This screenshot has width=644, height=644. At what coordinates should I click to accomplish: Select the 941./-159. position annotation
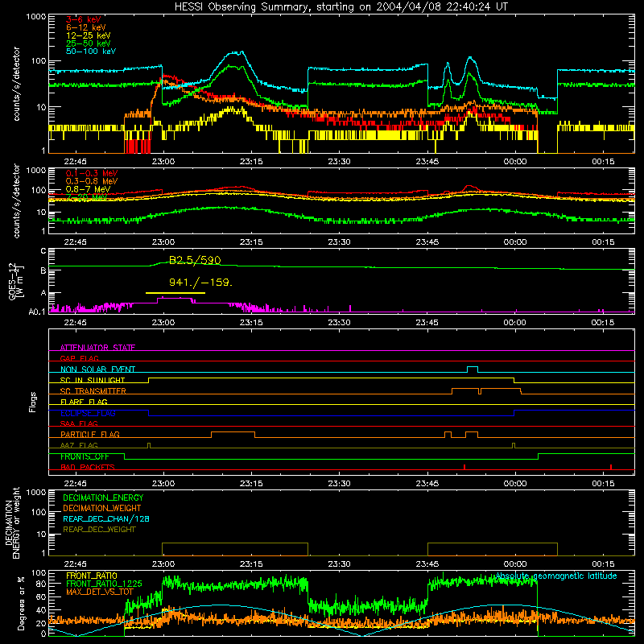click(200, 283)
